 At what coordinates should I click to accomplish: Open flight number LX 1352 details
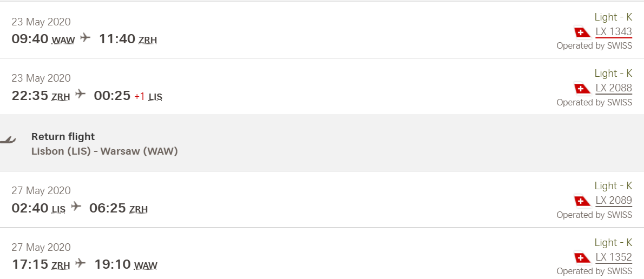(x=614, y=257)
